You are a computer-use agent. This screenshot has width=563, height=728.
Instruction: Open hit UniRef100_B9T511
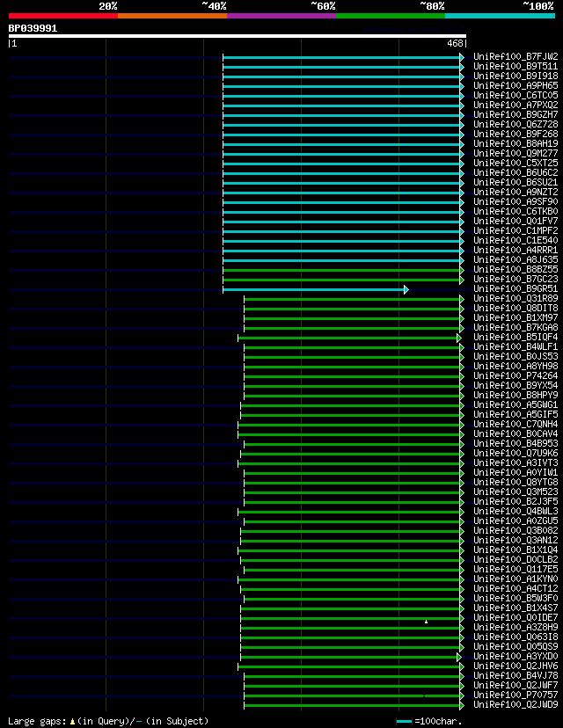(x=515, y=67)
